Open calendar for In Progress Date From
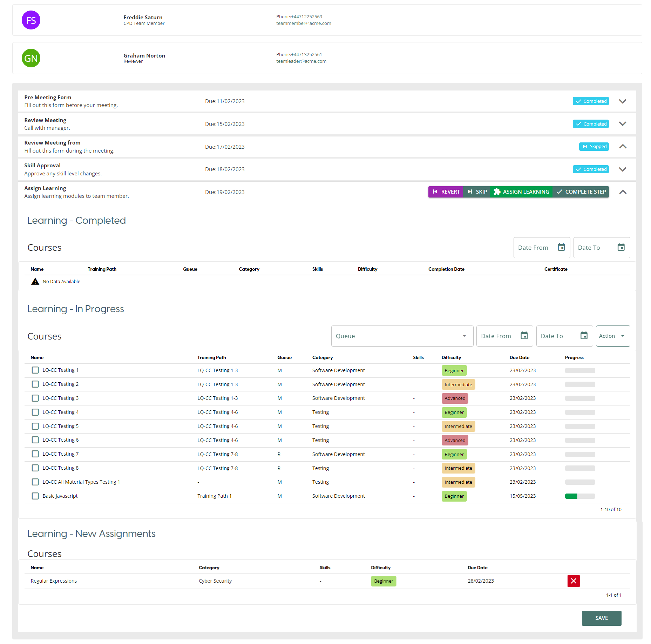The image size is (651, 644). [524, 336]
